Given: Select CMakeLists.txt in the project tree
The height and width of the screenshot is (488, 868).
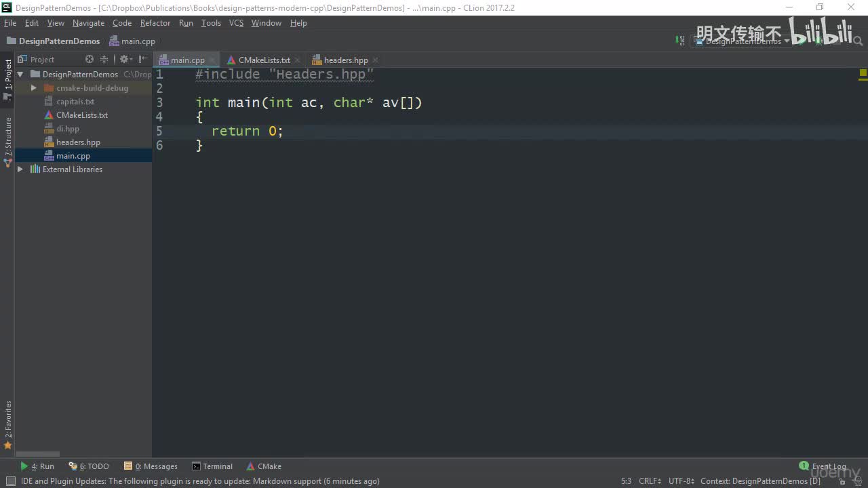Looking at the screenshot, I should (x=82, y=115).
